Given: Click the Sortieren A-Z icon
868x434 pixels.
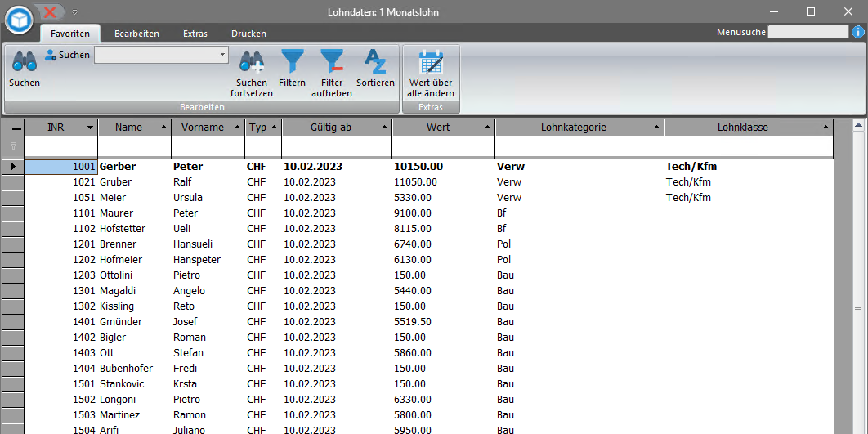Looking at the screenshot, I should [375, 62].
